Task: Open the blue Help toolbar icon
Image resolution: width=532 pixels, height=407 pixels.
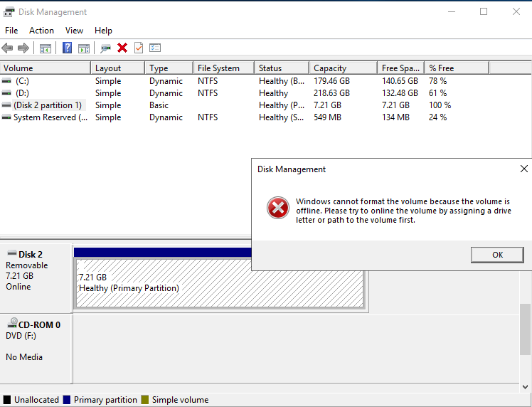Action: tap(67, 48)
